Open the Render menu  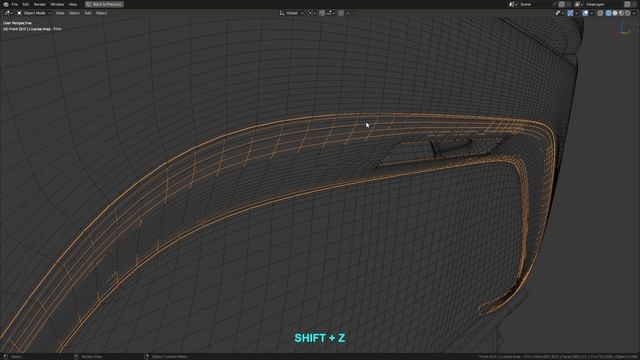click(x=40, y=4)
